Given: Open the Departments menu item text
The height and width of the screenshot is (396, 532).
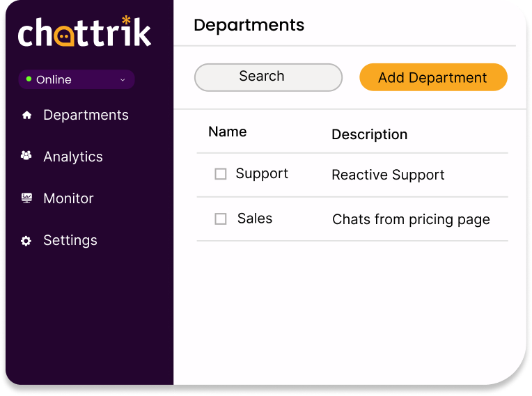Looking at the screenshot, I should coord(86,115).
